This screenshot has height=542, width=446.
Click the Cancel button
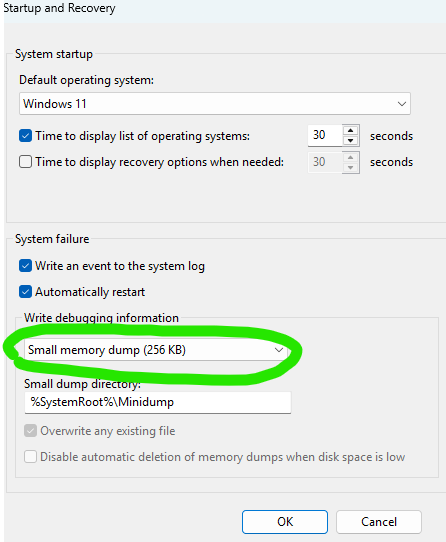point(379,522)
